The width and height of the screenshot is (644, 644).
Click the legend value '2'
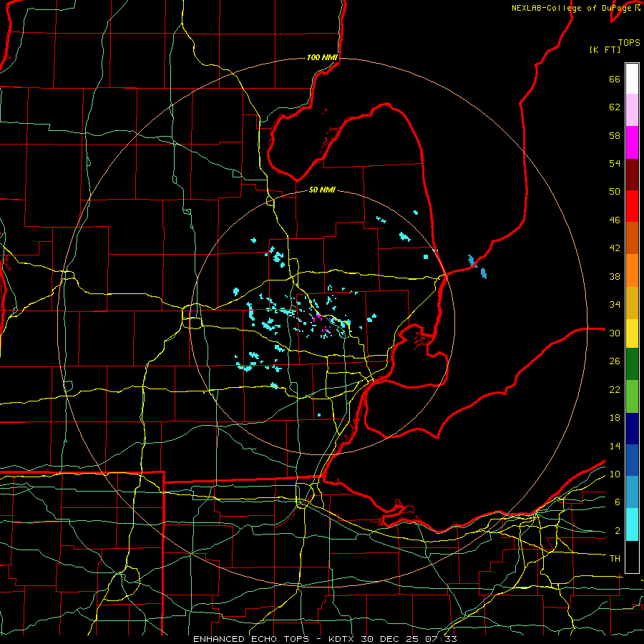(x=618, y=531)
